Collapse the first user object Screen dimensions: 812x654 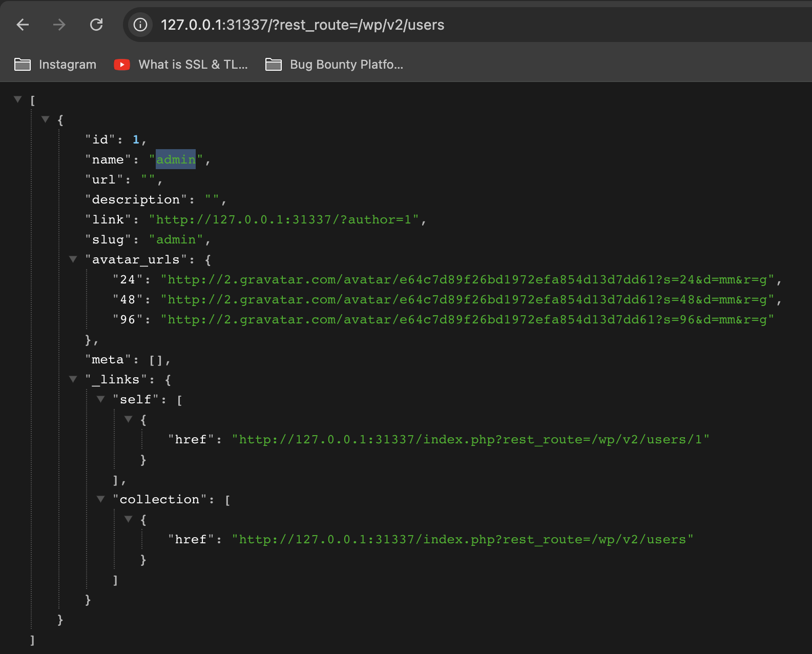point(46,119)
